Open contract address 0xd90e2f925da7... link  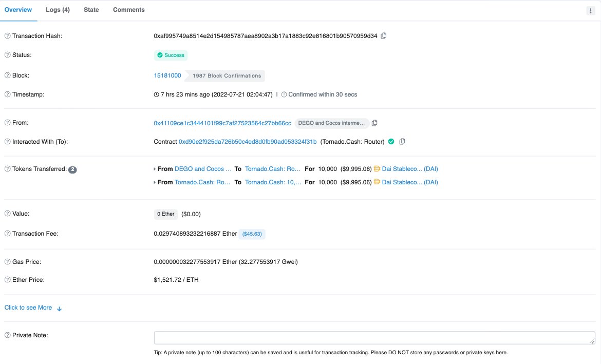pyautogui.click(x=248, y=141)
